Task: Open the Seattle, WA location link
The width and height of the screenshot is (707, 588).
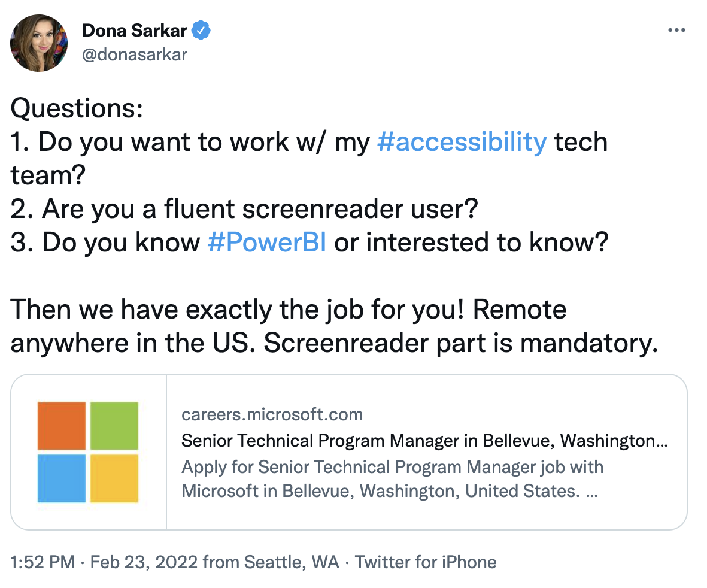Action: (x=292, y=562)
